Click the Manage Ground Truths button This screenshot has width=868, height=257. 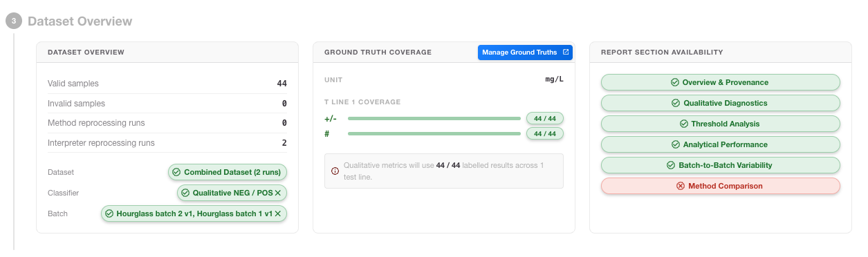point(525,53)
